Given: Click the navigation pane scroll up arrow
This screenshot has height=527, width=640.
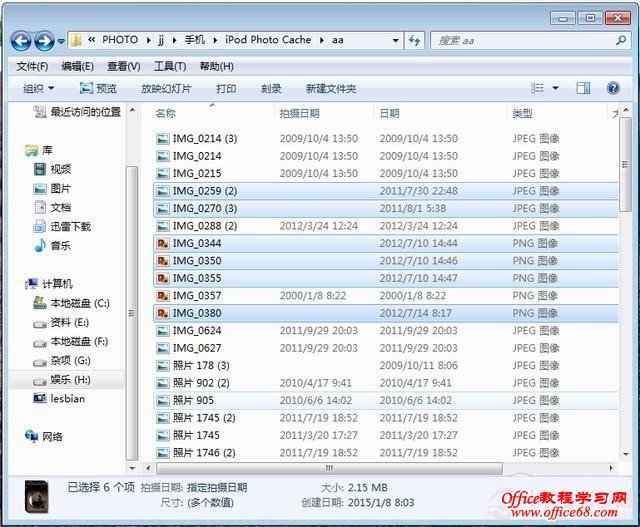Looking at the screenshot, I should click(132, 110).
